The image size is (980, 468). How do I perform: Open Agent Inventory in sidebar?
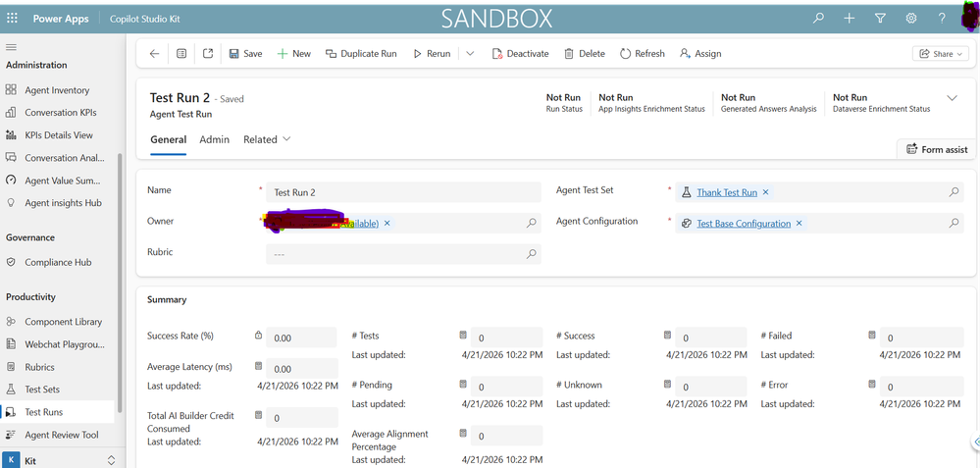58,90
